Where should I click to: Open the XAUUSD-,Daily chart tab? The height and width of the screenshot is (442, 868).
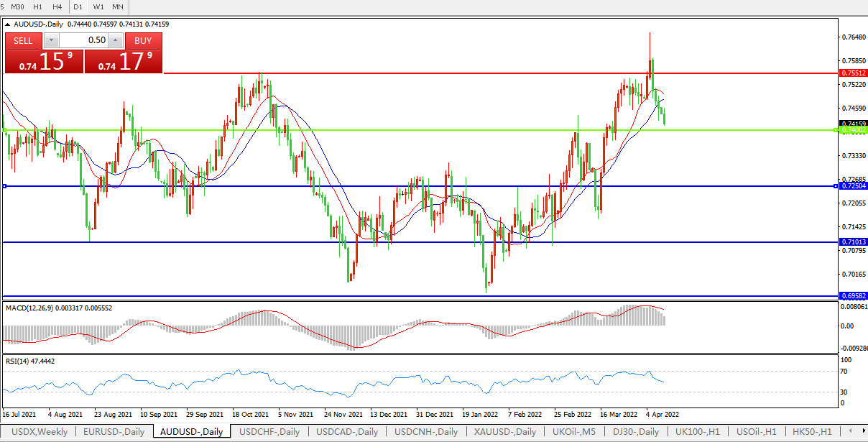(x=504, y=432)
